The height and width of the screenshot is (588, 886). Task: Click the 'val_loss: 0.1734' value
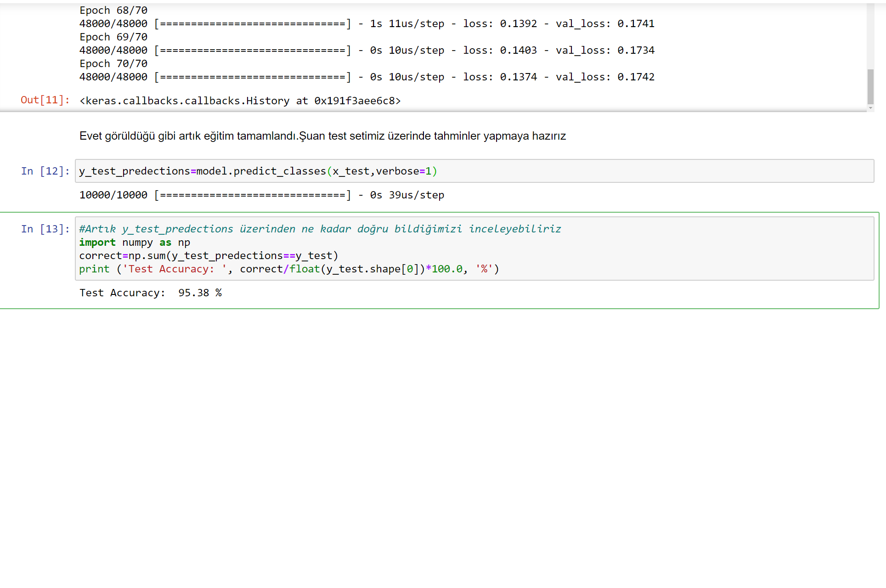pos(605,50)
